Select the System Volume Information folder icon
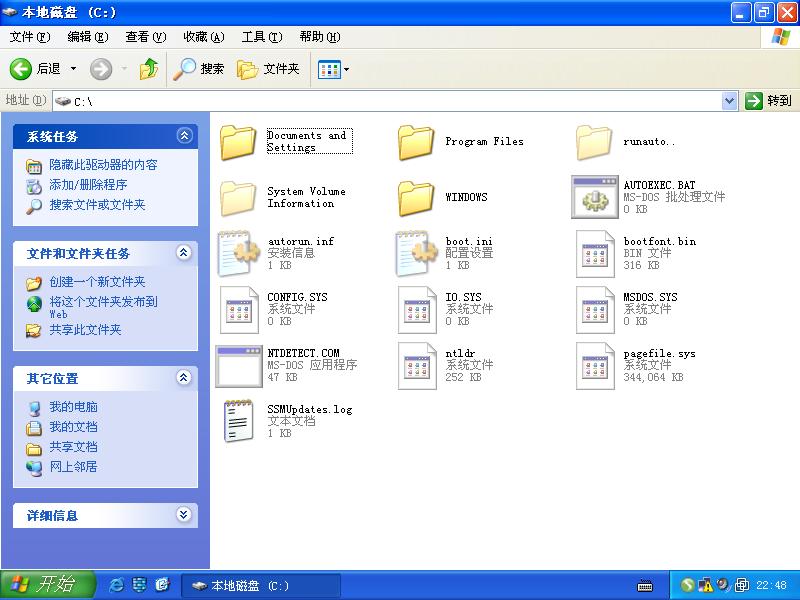The height and width of the screenshot is (600, 800). pos(238,198)
